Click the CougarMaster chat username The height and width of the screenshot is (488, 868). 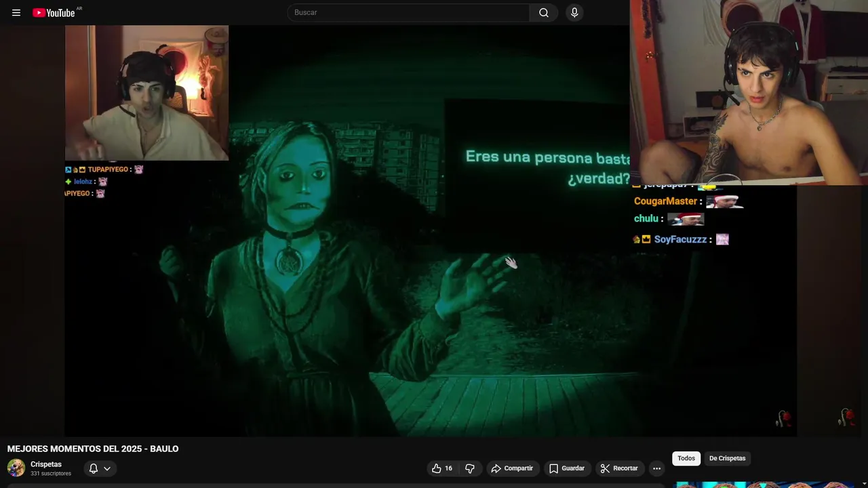[665, 201]
